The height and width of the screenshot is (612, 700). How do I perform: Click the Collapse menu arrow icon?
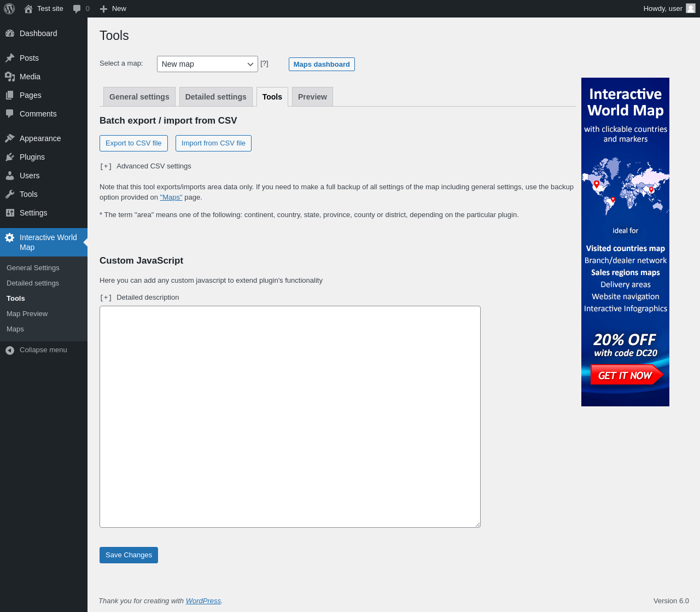(x=10, y=350)
